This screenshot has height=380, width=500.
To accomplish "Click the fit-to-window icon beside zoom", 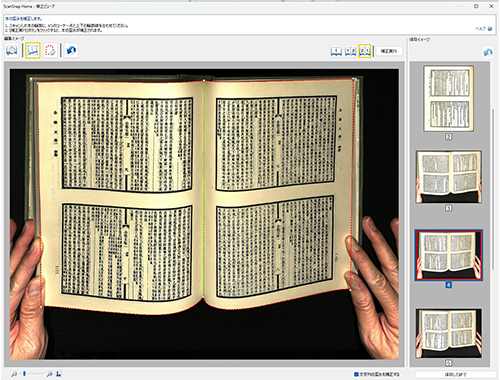I will 59,374.
